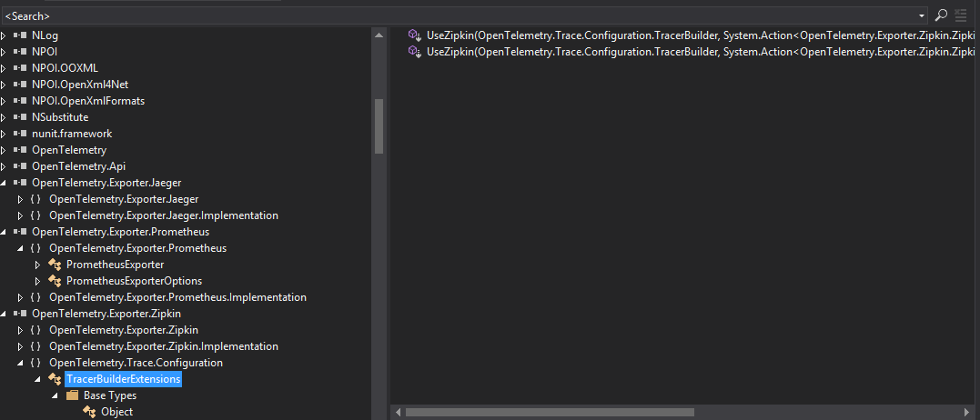This screenshot has height=420, width=980.
Task: Click the member list scroll left arrow
Action: 398,412
